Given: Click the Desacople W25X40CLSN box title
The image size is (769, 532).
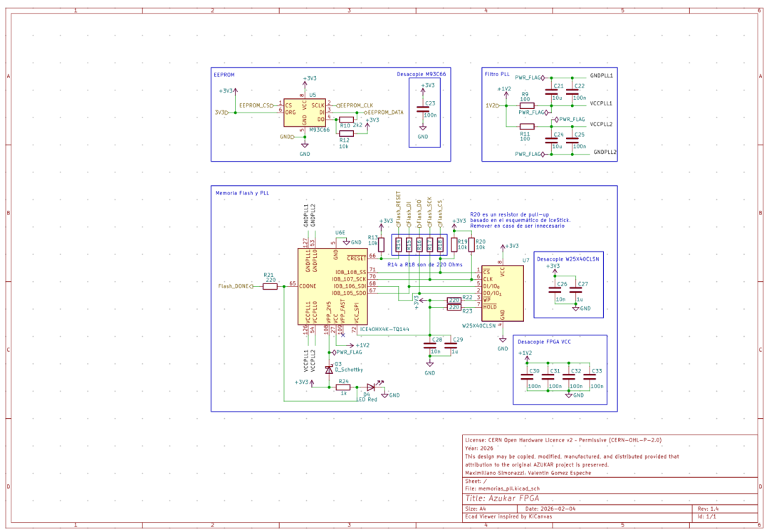Looking at the screenshot, I should [568, 259].
